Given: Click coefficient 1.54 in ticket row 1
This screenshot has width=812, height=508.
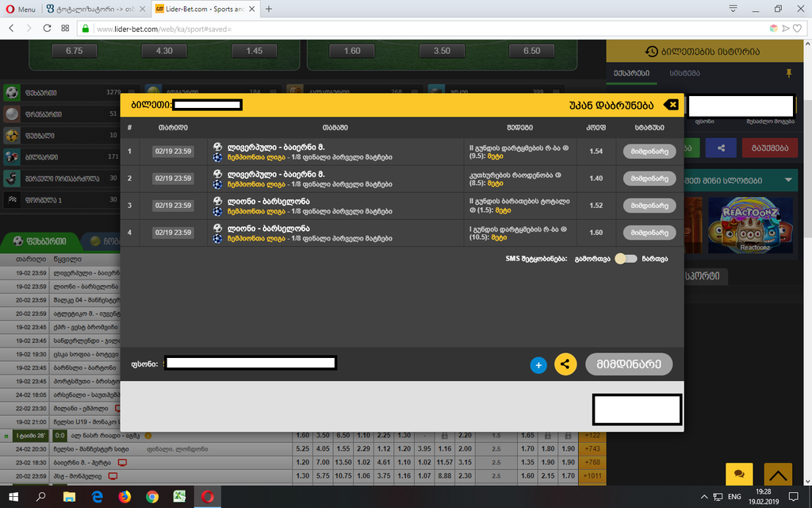Looking at the screenshot, I should point(596,152).
